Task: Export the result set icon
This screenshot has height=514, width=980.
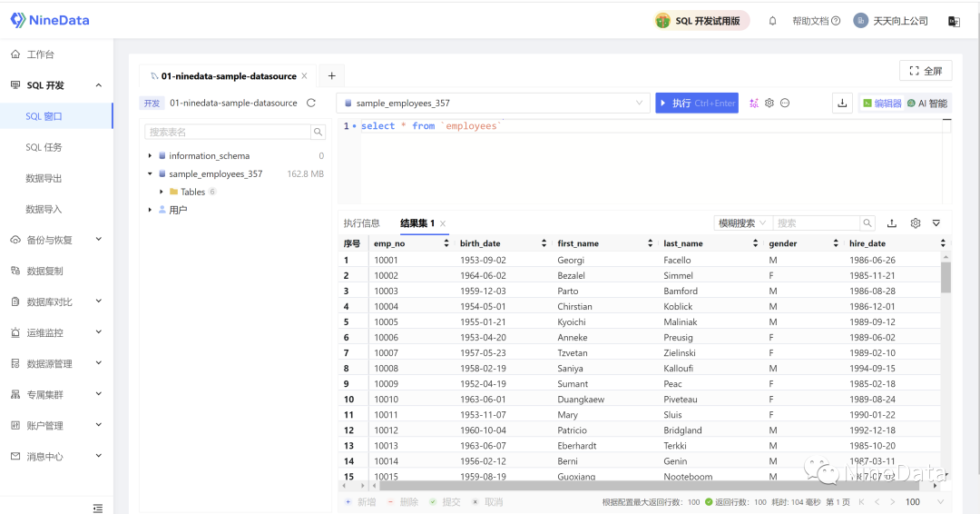Action: [892, 223]
